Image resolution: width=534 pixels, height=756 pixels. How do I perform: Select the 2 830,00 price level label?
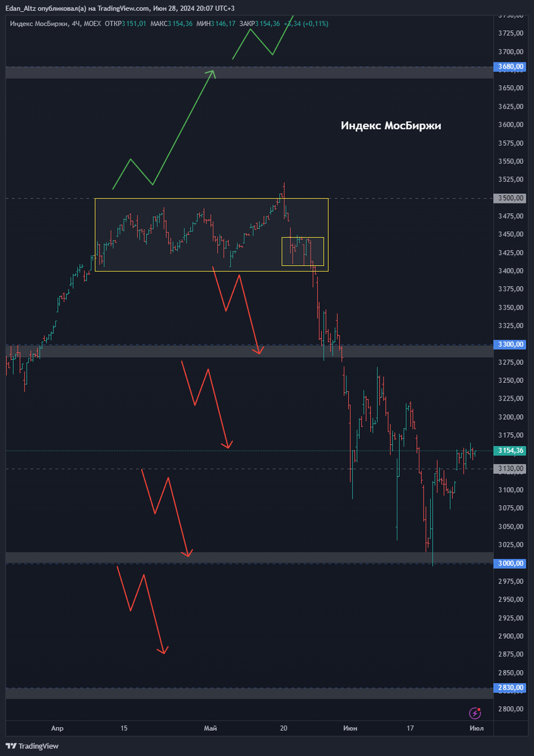(x=511, y=688)
